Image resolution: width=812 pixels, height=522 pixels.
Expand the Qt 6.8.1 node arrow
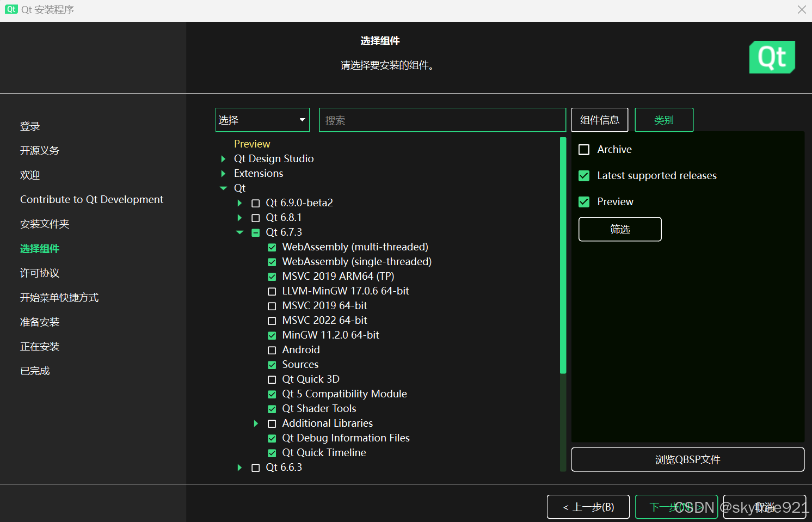(239, 218)
